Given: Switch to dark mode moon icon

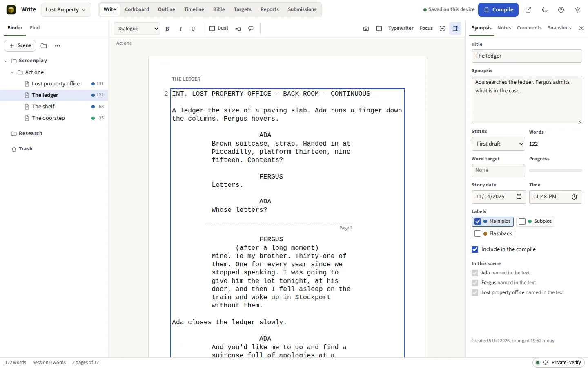Looking at the screenshot, I should (x=545, y=10).
